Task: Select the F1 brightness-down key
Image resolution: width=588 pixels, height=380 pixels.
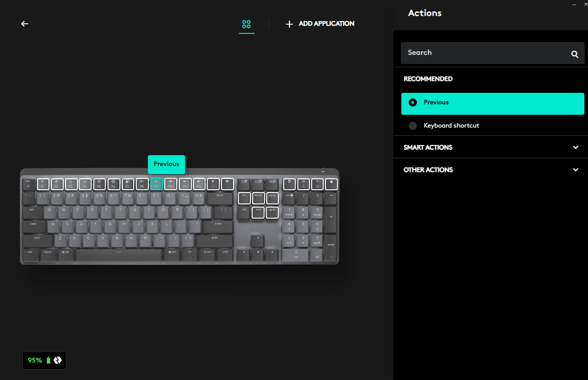Action: pyautogui.click(x=43, y=184)
